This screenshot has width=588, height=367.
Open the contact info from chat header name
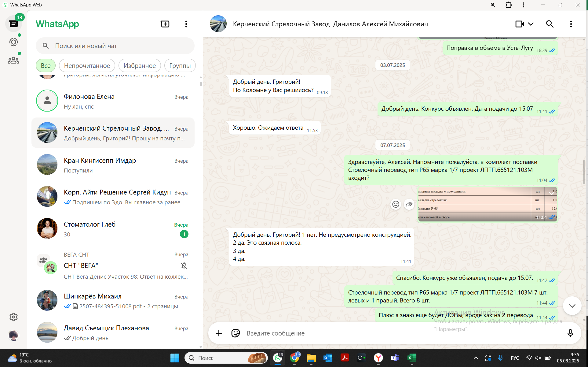[x=330, y=24]
